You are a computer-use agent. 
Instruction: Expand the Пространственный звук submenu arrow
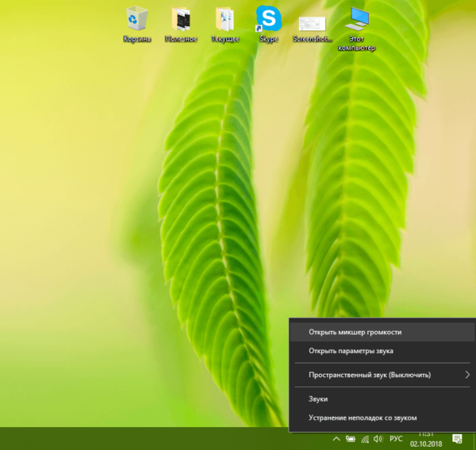[x=467, y=375]
